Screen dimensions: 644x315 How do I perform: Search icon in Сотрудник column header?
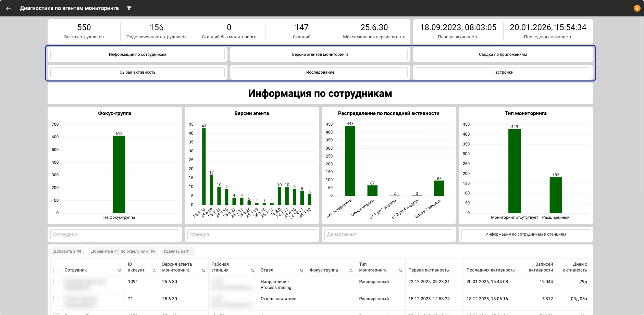click(x=120, y=270)
